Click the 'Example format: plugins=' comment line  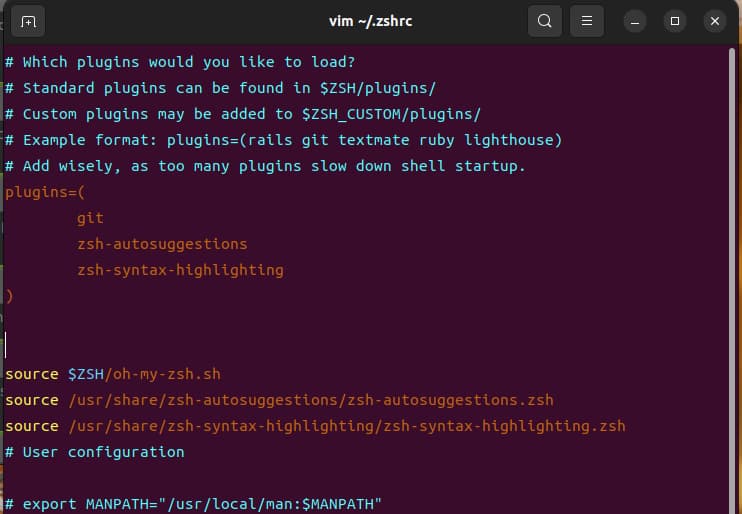(283, 140)
